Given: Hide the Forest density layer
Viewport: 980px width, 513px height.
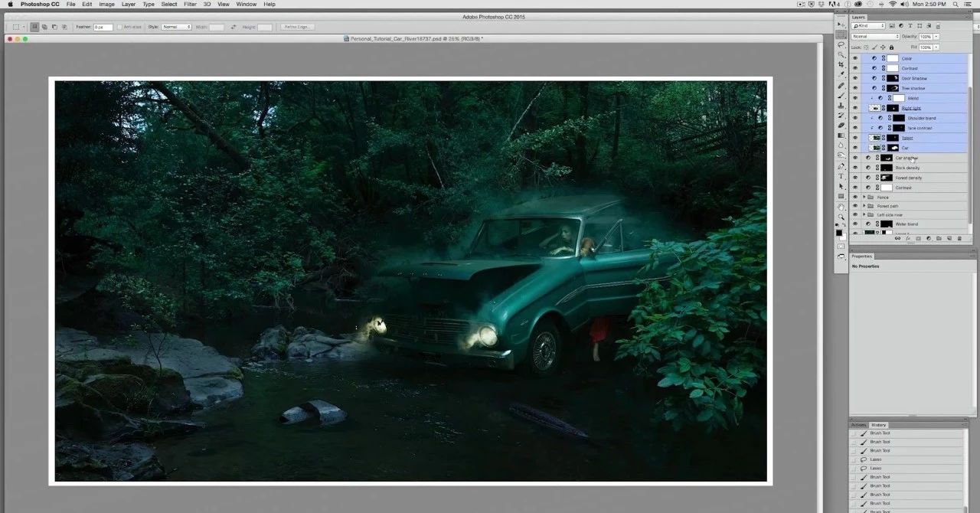Looking at the screenshot, I should 855,178.
